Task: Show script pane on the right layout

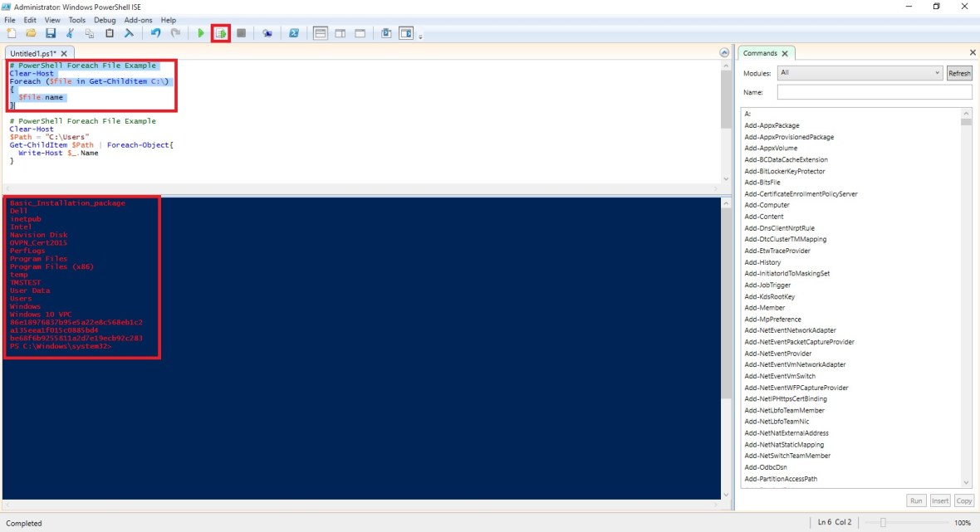Action: [341, 33]
